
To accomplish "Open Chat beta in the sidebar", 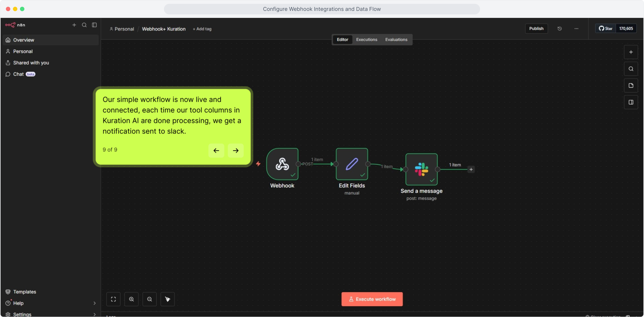I will pyautogui.click(x=51, y=74).
